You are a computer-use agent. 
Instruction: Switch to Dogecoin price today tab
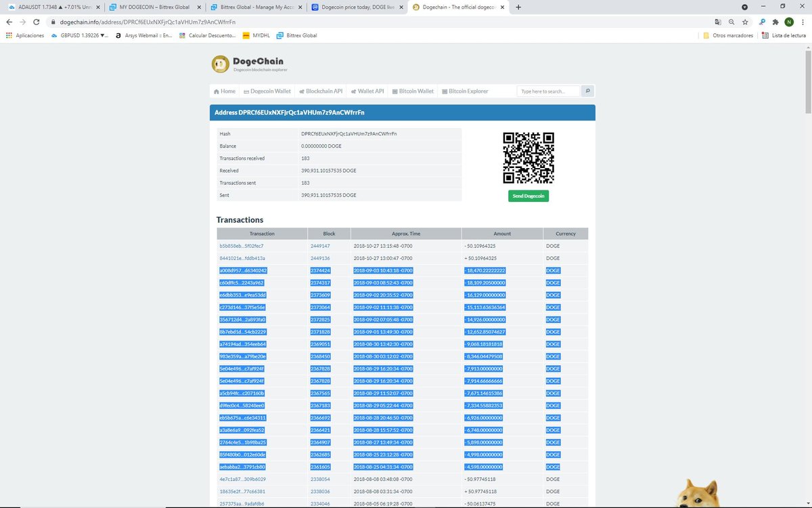pyautogui.click(x=355, y=7)
